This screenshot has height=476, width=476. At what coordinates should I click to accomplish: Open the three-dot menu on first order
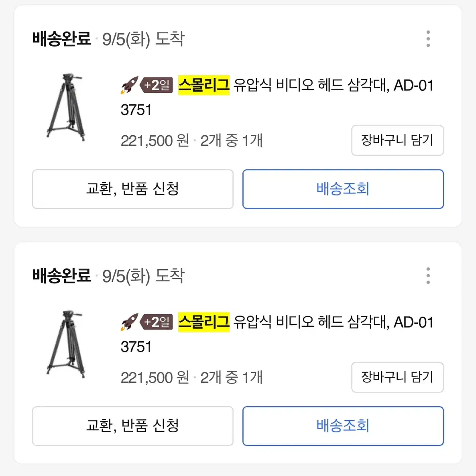point(428,39)
